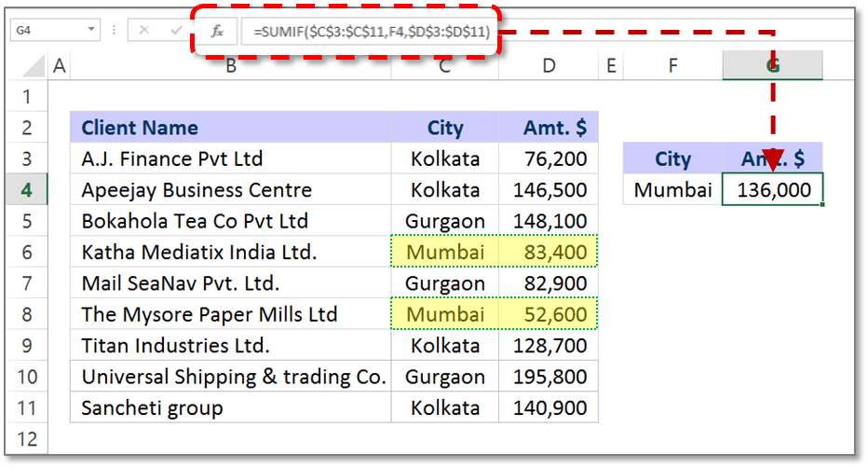Select row 3 header
868x468 pixels.
tap(27, 159)
